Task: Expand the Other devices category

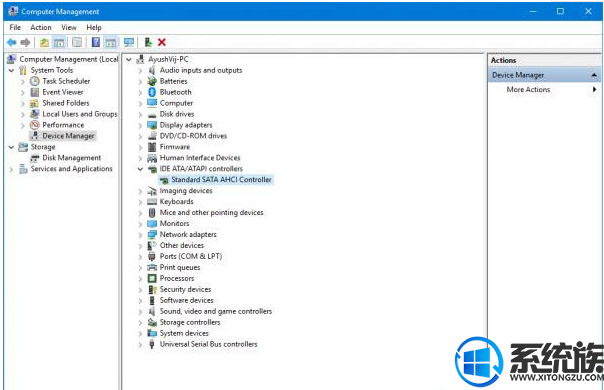Action: 140,245
